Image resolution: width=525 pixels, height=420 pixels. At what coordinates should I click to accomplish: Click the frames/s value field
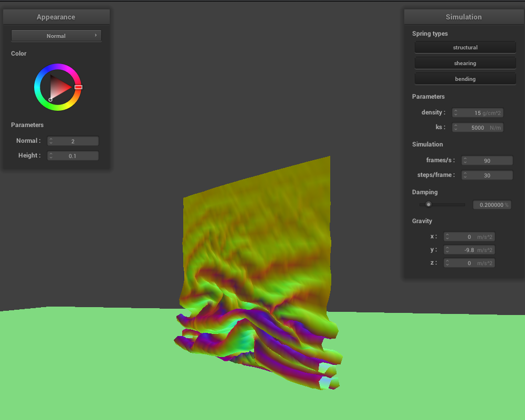click(487, 161)
